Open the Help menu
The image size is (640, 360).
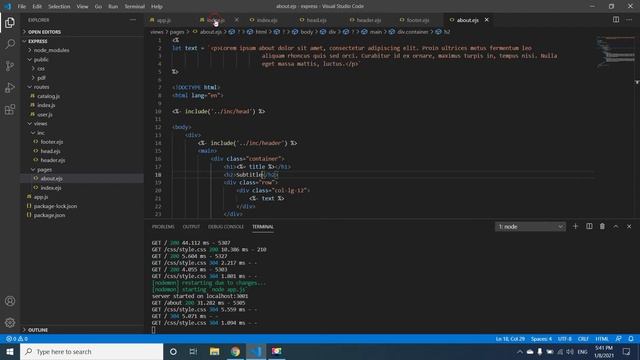pos(157,7)
